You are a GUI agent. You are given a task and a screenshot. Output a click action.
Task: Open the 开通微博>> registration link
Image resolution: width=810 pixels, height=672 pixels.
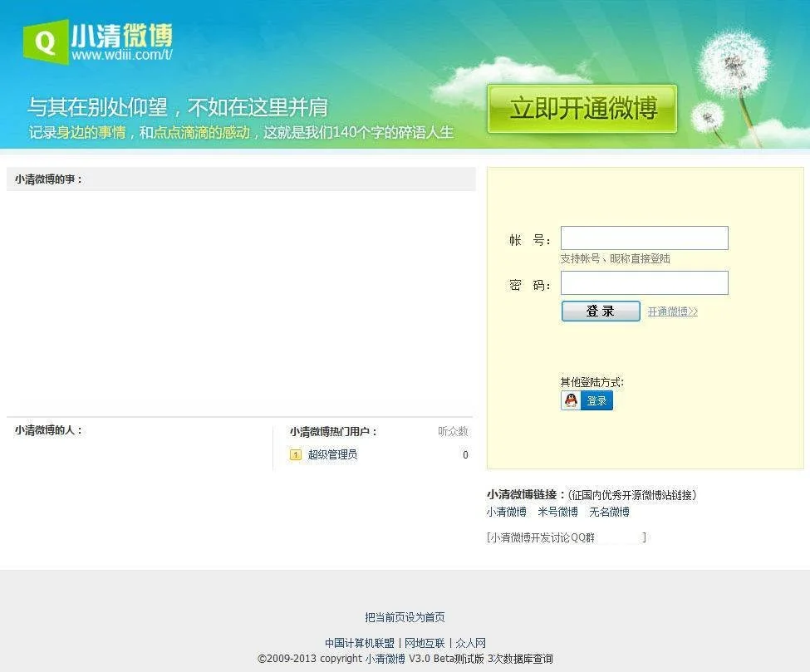click(673, 311)
